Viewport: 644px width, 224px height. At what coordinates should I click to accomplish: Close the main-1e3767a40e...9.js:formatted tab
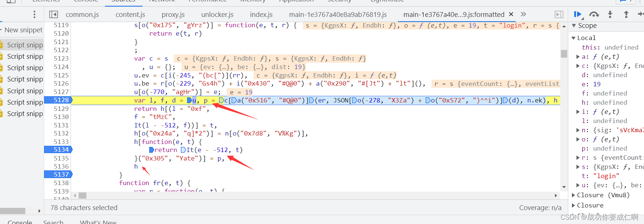coord(511,14)
